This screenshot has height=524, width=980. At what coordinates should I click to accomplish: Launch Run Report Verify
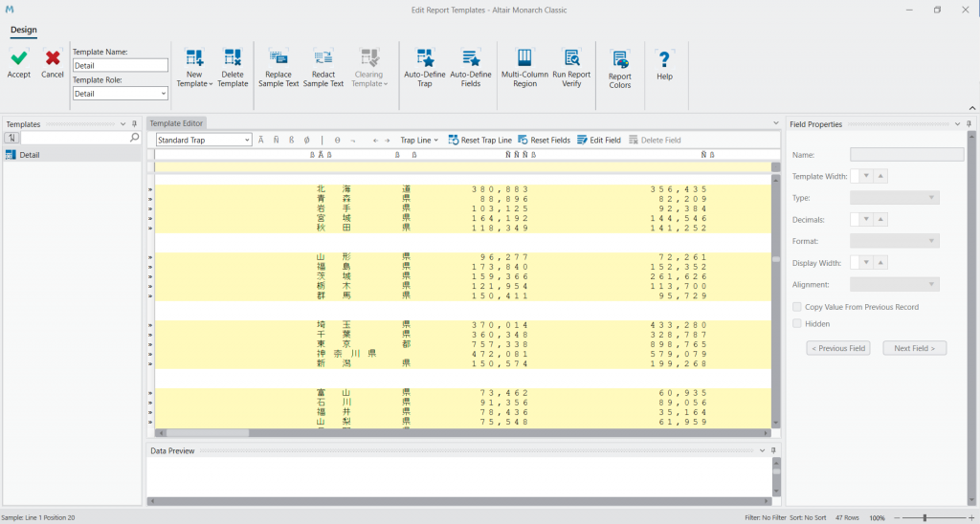[x=571, y=68]
